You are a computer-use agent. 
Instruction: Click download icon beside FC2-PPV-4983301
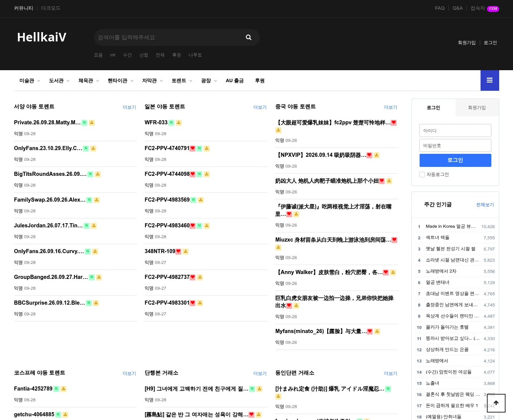click(x=200, y=303)
